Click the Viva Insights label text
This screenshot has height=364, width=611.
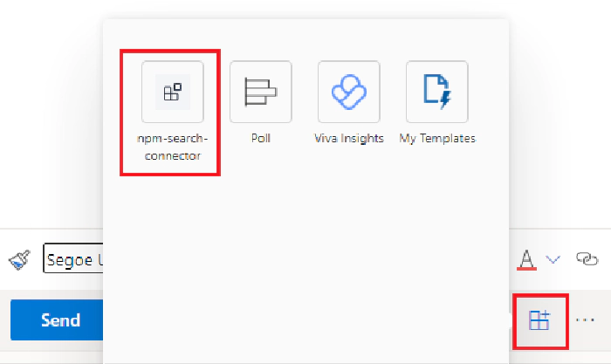[349, 138]
